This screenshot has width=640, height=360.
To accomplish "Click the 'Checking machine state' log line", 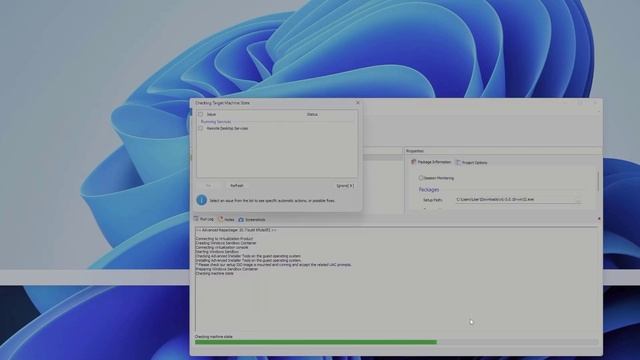I will (x=215, y=273).
